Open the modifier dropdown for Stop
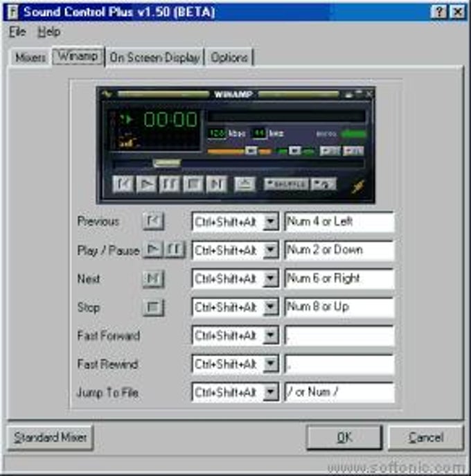The width and height of the screenshot is (471, 476). [x=270, y=307]
